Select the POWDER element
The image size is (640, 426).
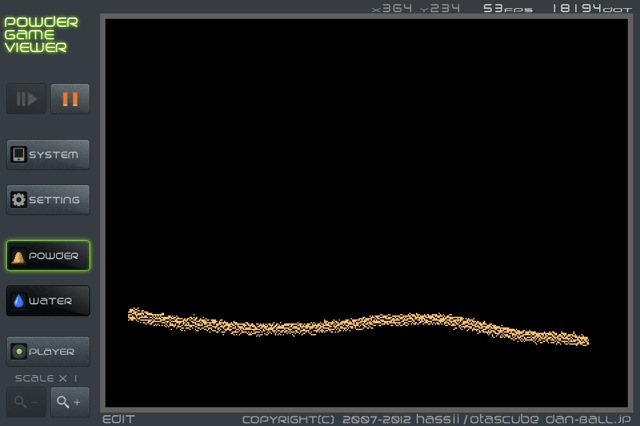(x=48, y=256)
